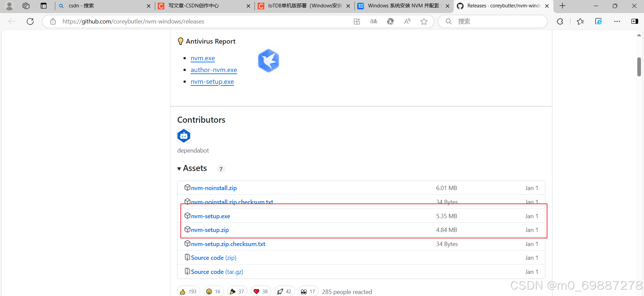644x296 pixels.
Task: Click the scrollbar up arrow
Action: (x=639, y=35)
